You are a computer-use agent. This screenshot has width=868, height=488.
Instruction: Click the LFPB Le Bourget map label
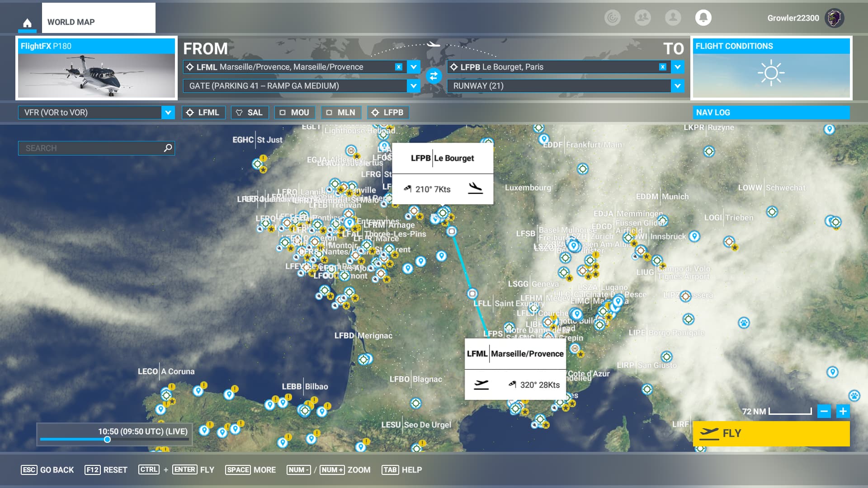[442, 158]
